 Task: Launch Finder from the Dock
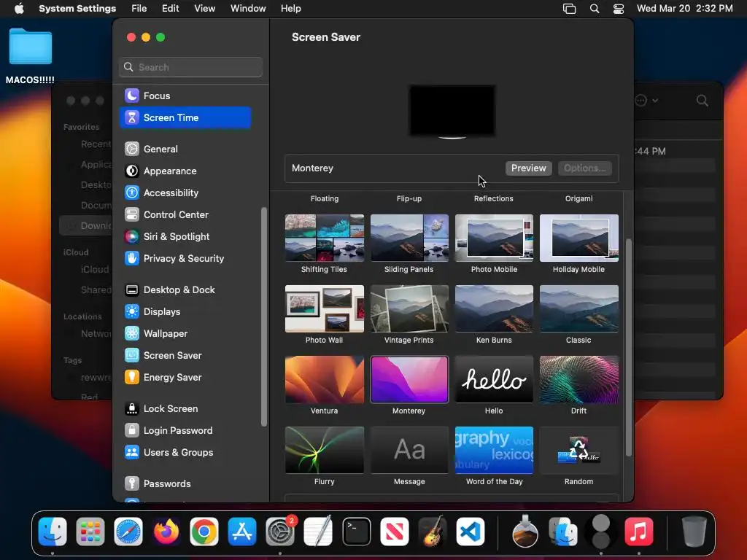tap(53, 532)
